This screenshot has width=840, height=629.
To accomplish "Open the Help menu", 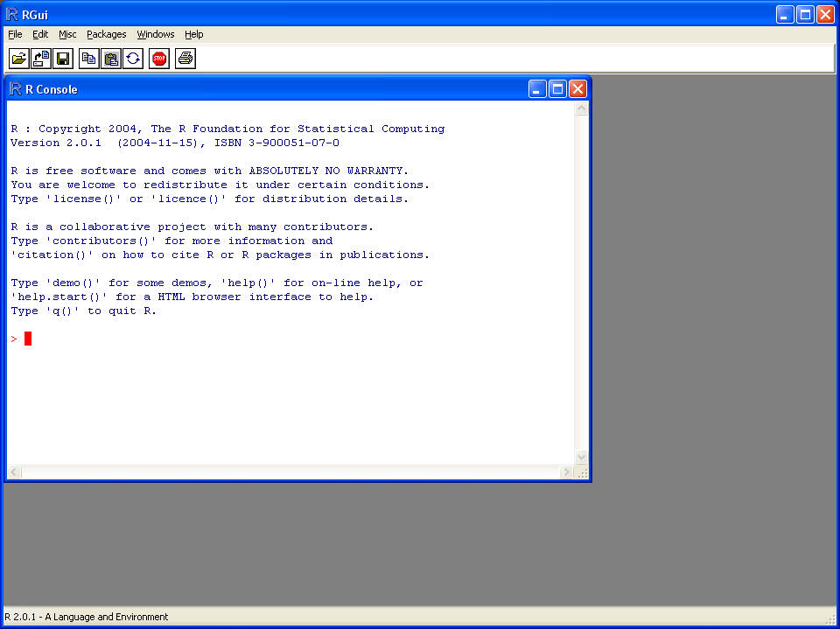I will [194, 34].
